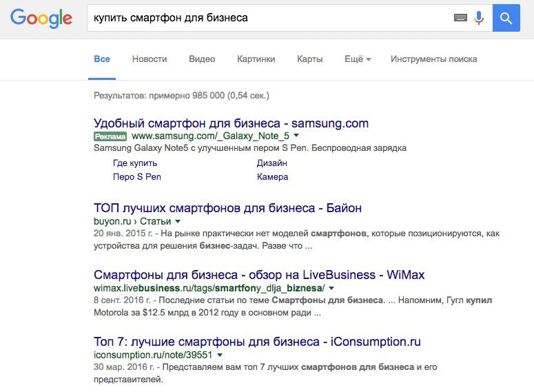
Task: Open the Видео results tab
Action: (202, 59)
